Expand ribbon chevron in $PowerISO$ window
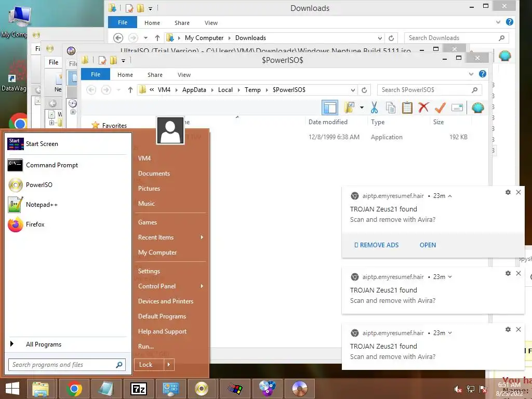532x399 pixels. (x=471, y=74)
